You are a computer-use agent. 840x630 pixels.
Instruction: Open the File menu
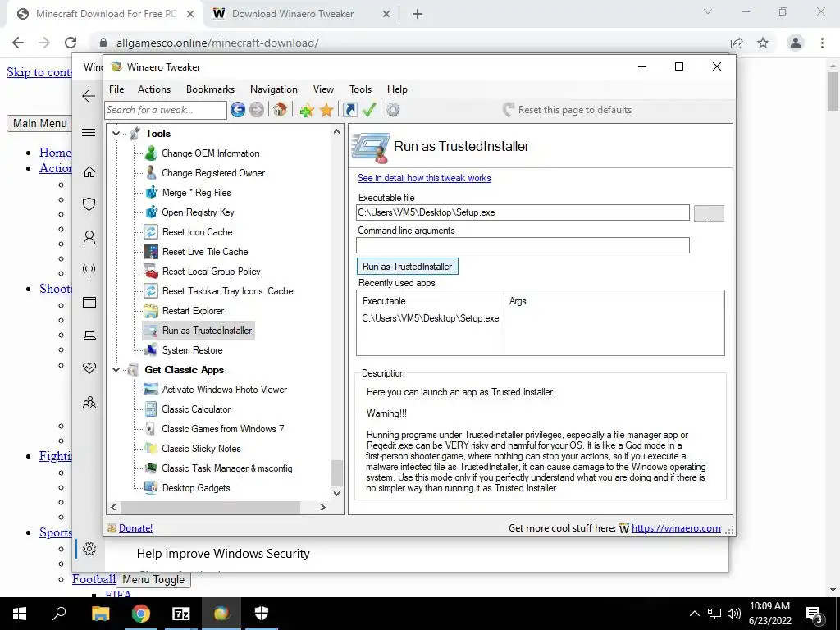pyautogui.click(x=116, y=89)
